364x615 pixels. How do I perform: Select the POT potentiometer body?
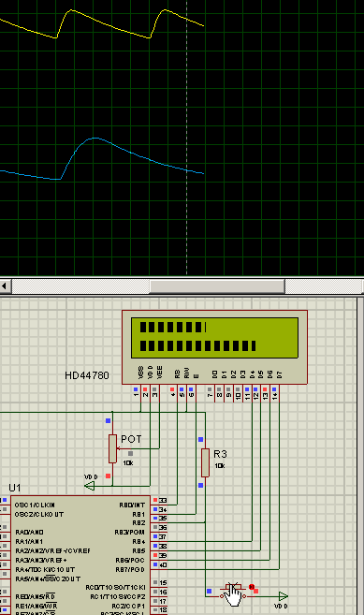(x=112, y=448)
